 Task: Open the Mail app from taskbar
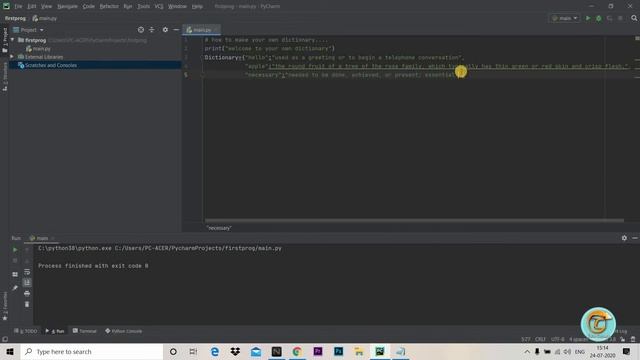[x=256, y=351]
